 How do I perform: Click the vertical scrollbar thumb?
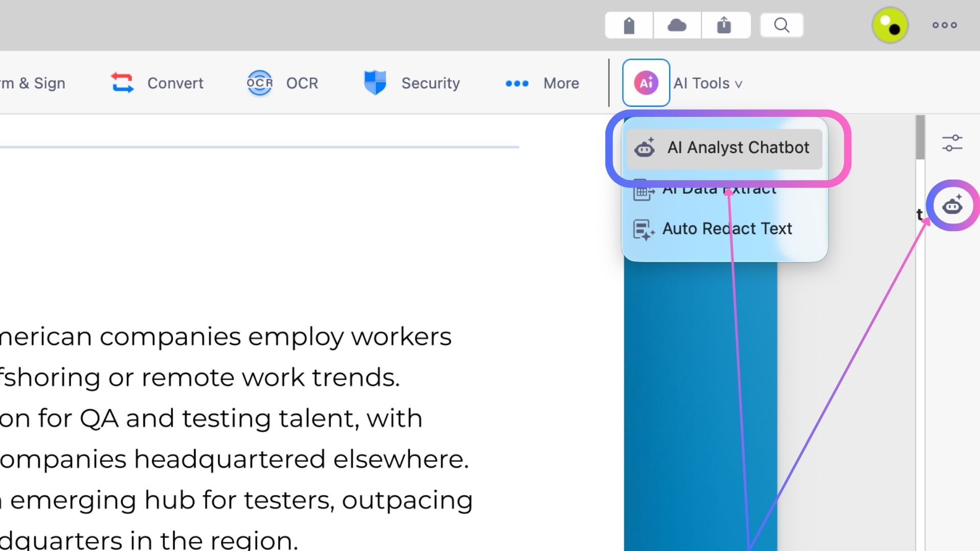pyautogui.click(x=920, y=137)
